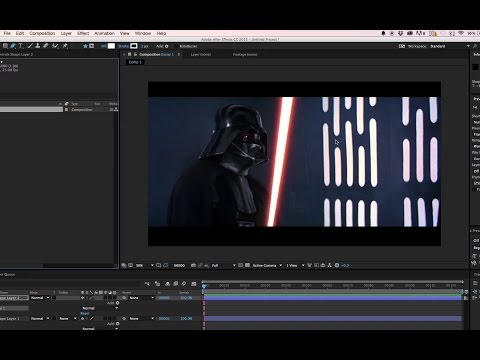Select the Roto Brush tool
This screenshot has height=360, width=480.
coord(55,46)
